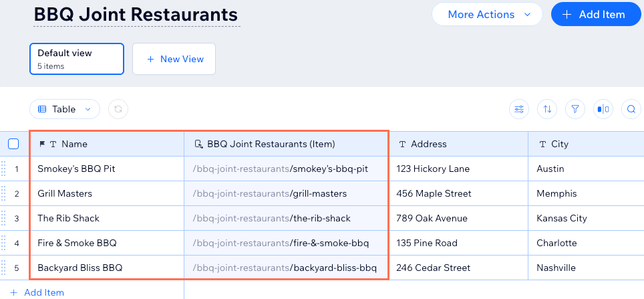The height and width of the screenshot is (299, 644).
Task: Click the refresh icon beside Table
Action: (118, 109)
